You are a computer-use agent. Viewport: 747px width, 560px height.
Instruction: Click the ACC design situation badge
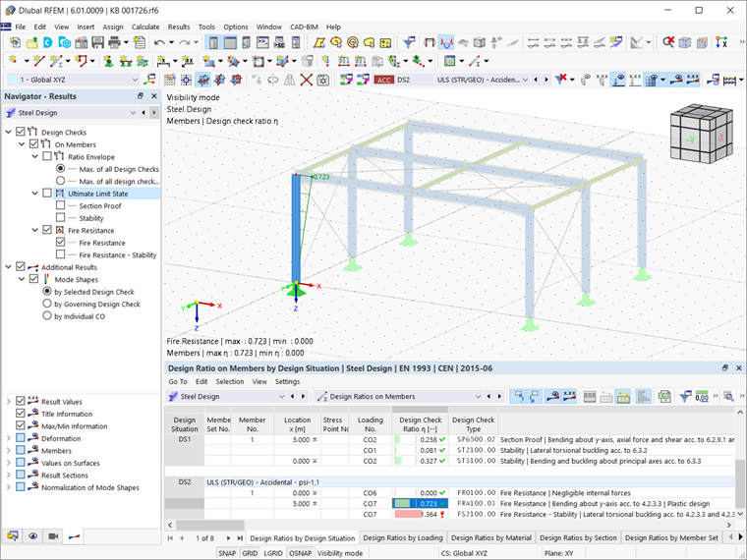tap(383, 80)
